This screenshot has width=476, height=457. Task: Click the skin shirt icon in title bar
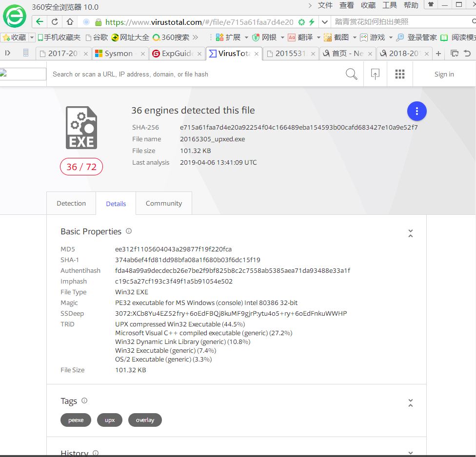click(x=431, y=4)
